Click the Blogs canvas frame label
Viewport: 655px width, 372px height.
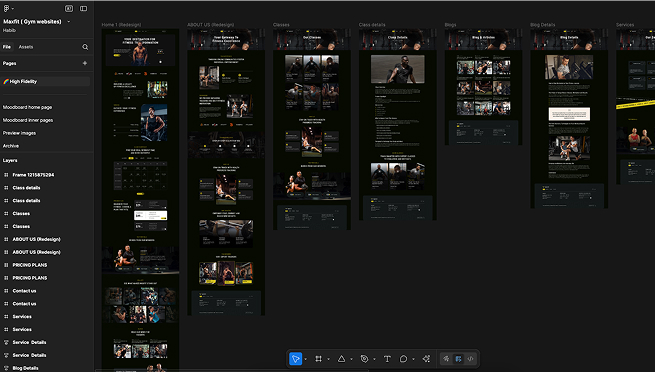click(x=450, y=25)
